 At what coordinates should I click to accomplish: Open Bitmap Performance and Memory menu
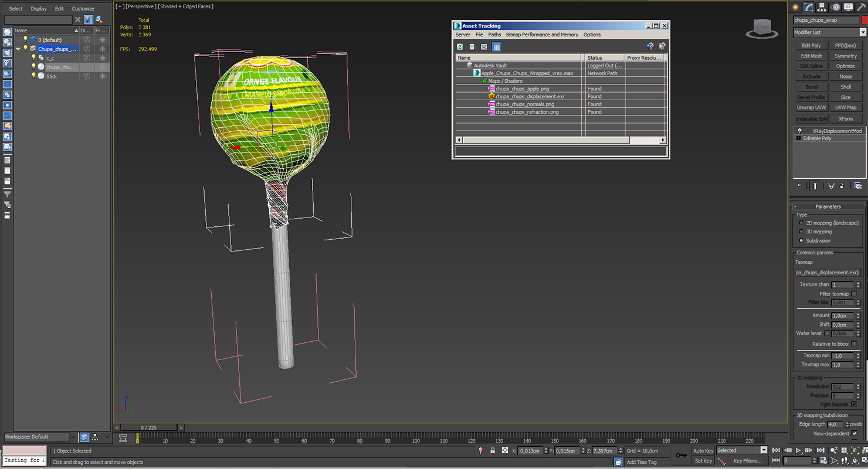[x=542, y=35]
